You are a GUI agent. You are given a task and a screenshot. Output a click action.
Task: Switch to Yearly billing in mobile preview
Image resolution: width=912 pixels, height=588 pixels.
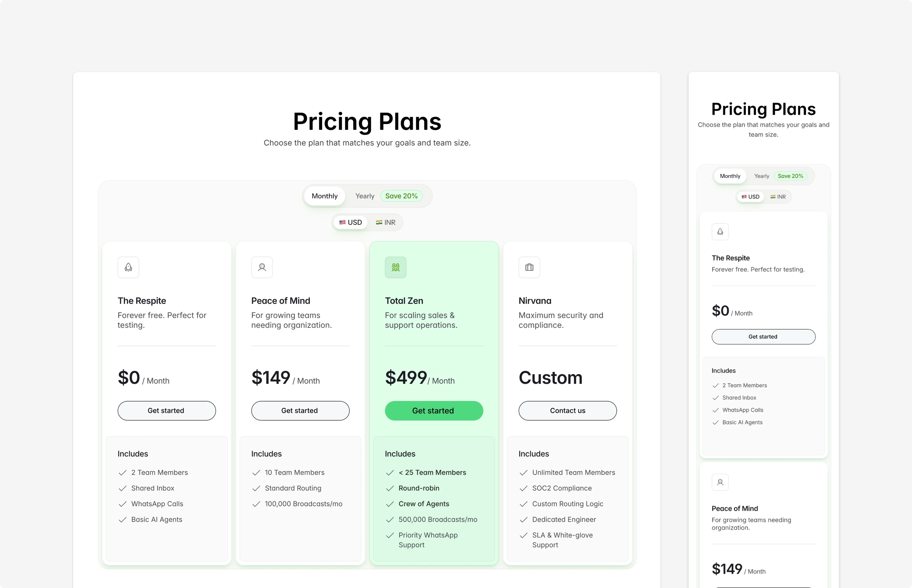tap(762, 176)
